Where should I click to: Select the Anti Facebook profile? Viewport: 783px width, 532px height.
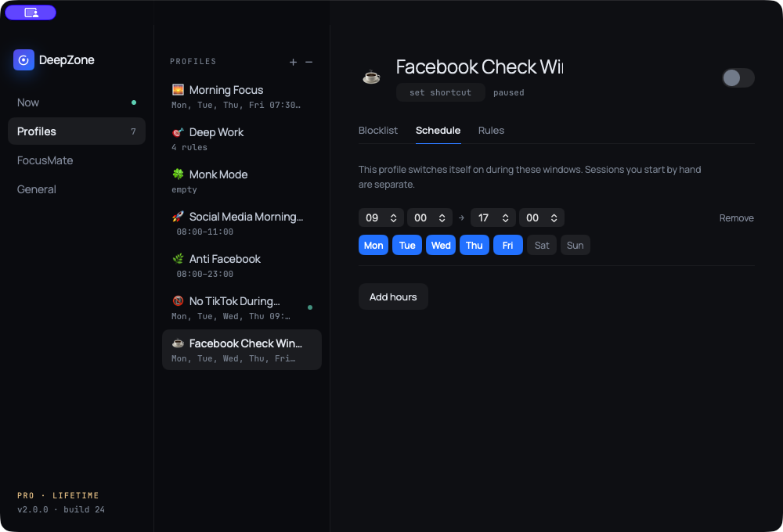[x=242, y=265]
